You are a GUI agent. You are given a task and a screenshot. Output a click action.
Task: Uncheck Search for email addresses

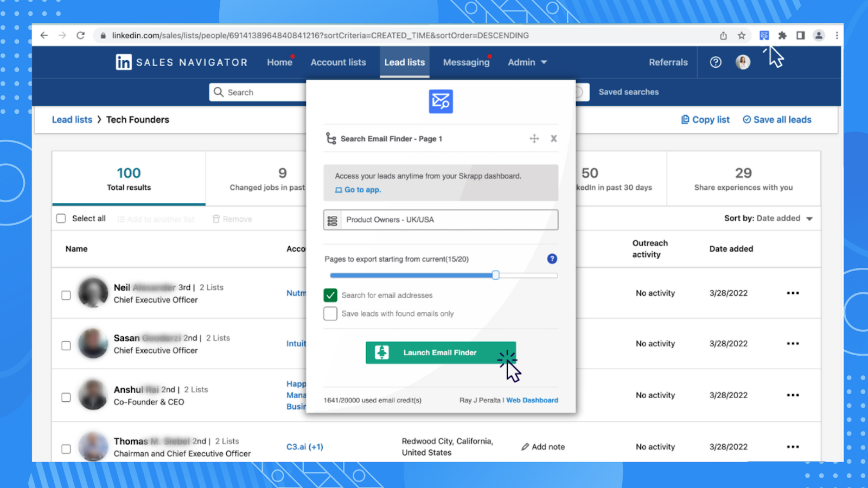click(330, 295)
